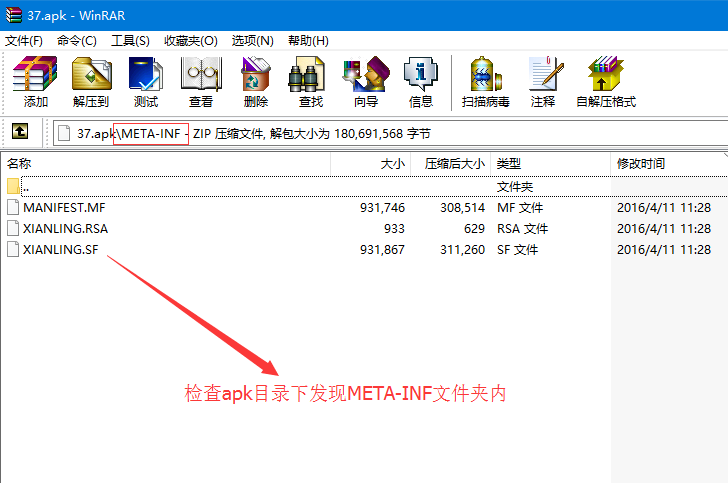The width and height of the screenshot is (728, 483).
Task: Open the Help (帮助) menu
Action: click(x=308, y=41)
